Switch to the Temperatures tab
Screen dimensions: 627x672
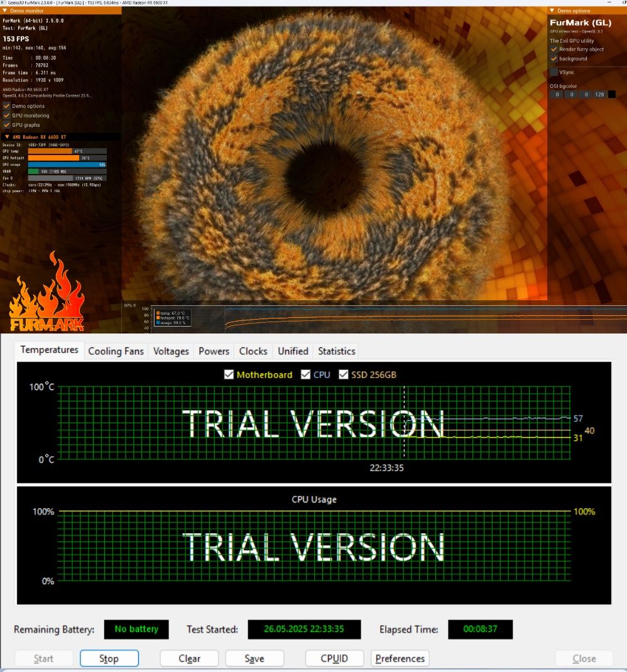click(50, 350)
